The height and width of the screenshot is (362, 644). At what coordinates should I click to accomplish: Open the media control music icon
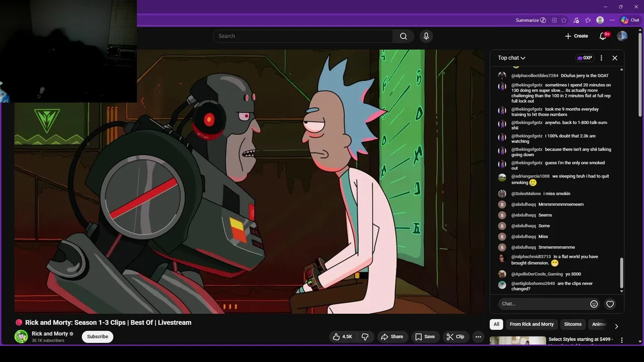(x=576, y=20)
